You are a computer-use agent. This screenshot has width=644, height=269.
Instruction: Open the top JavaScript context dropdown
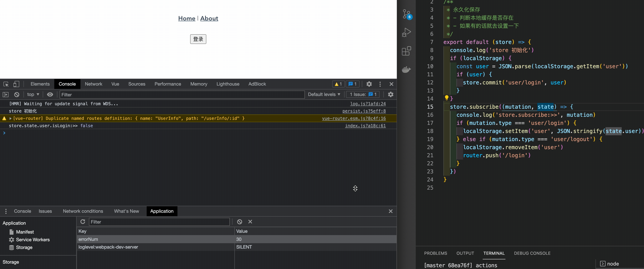pyautogui.click(x=33, y=94)
